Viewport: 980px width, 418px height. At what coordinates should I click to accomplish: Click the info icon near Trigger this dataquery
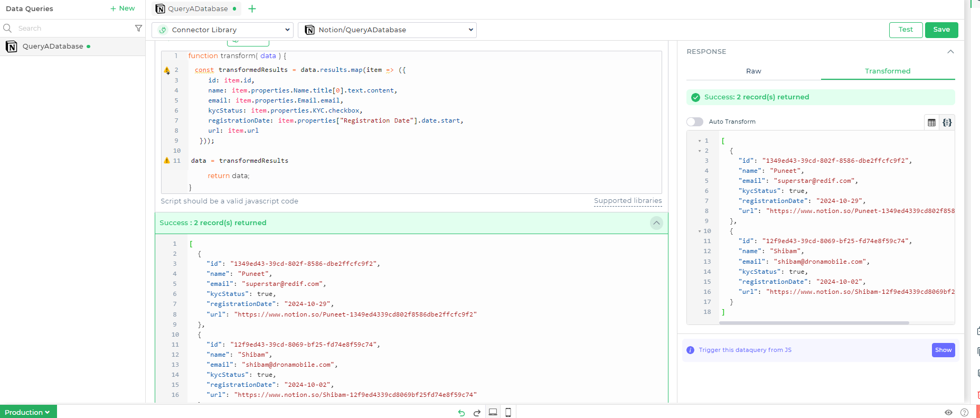pos(690,350)
